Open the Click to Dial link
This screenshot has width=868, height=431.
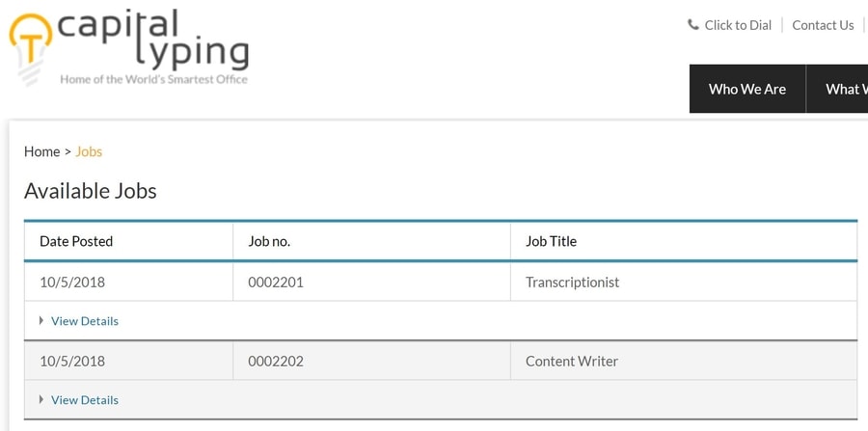[738, 25]
